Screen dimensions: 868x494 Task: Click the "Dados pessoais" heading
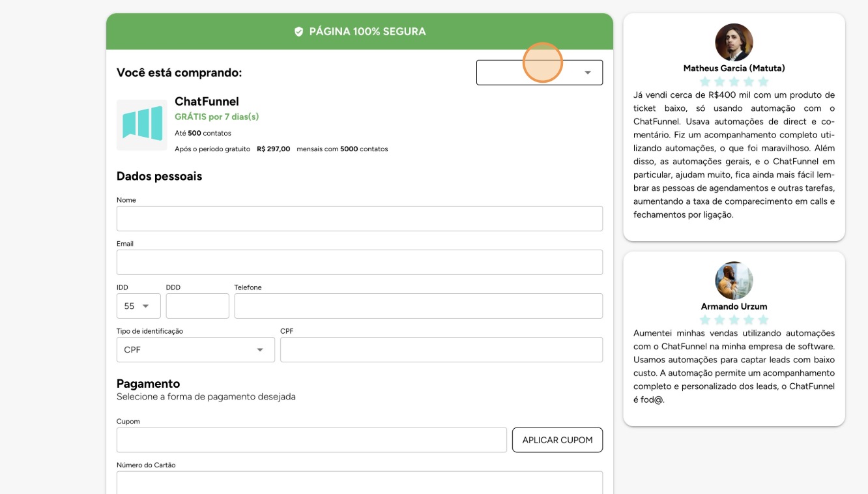(159, 176)
